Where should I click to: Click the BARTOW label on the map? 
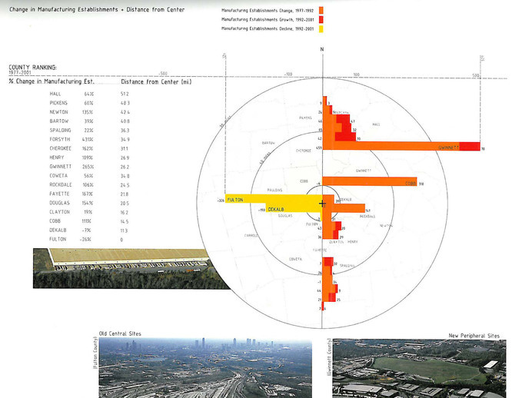pos(268,143)
